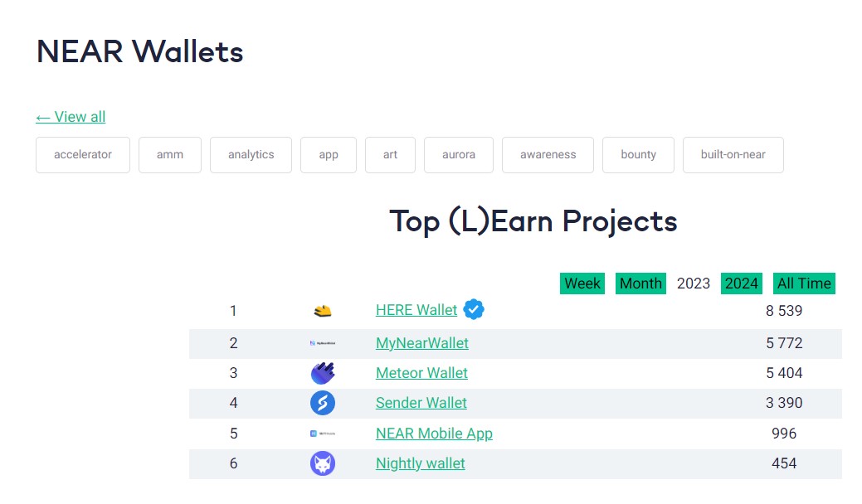
Task: Go back via the View all link
Action: [x=71, y=117]
